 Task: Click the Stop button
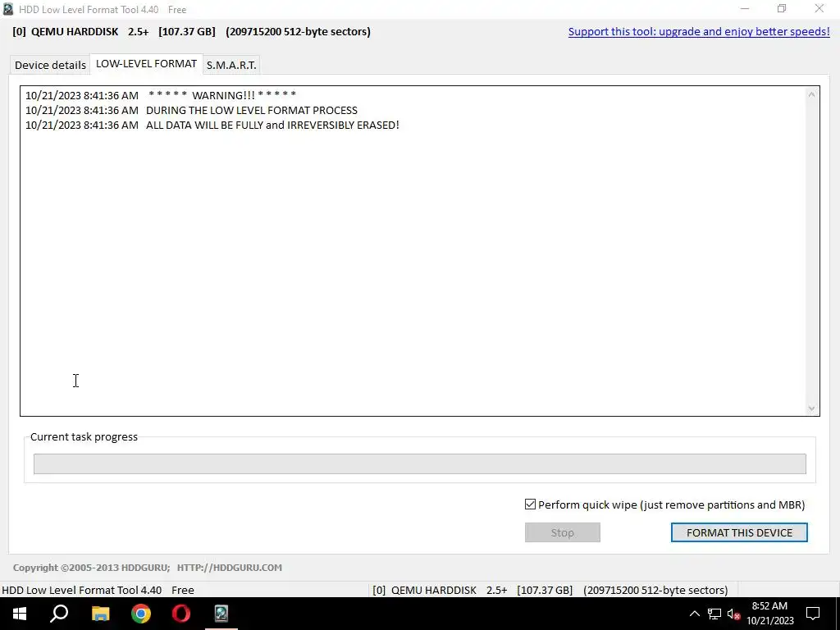tap(563, 532)
